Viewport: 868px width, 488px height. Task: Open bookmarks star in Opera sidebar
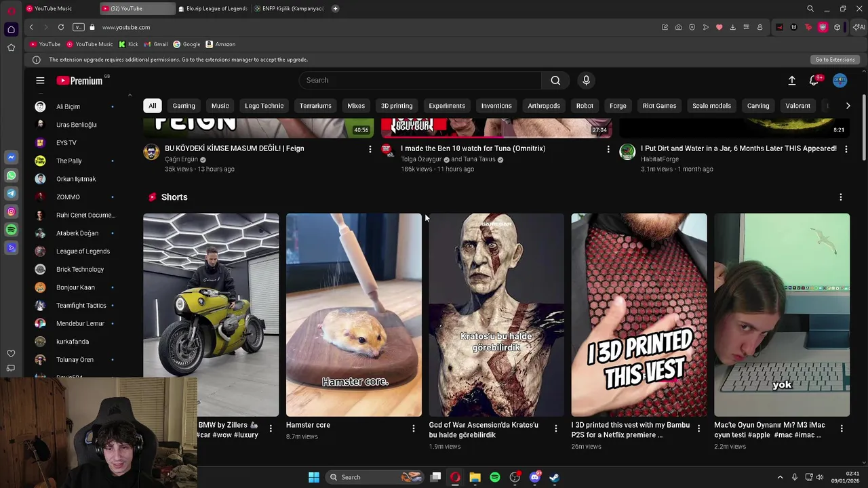pos(11,47)
